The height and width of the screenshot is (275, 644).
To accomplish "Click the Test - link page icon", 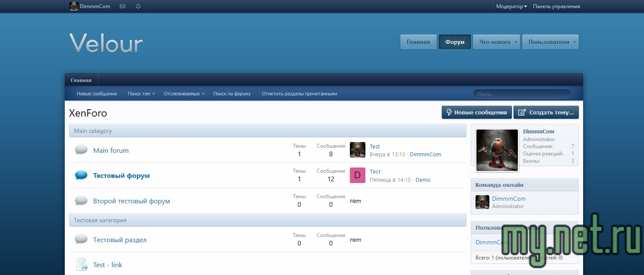I will pos(82,264).
